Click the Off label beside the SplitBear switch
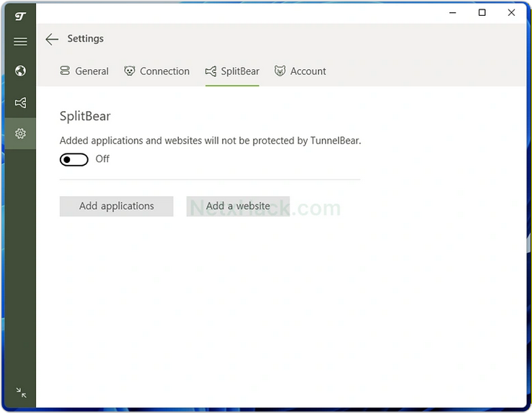This screenshot has width=532, height=413. 102,159
